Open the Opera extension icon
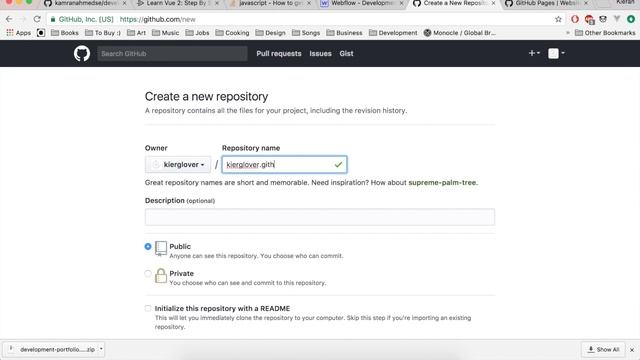This screenshot has width=640, height=360. (575, 19)
